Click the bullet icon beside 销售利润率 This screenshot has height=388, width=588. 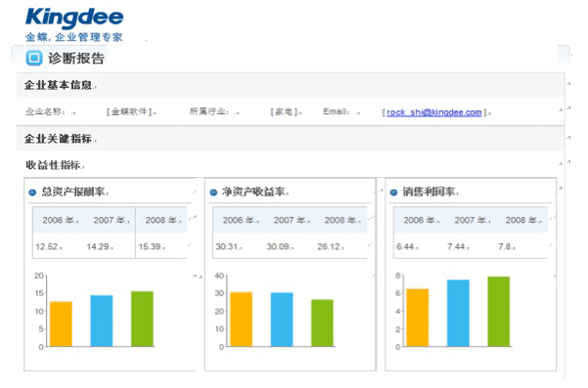click(x=393, y=193)
